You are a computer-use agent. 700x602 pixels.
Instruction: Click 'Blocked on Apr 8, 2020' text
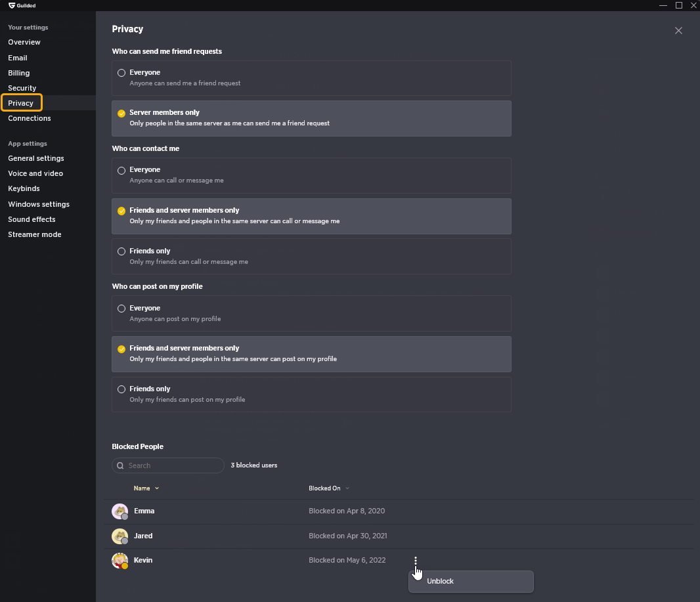click(x=347, y=511)
